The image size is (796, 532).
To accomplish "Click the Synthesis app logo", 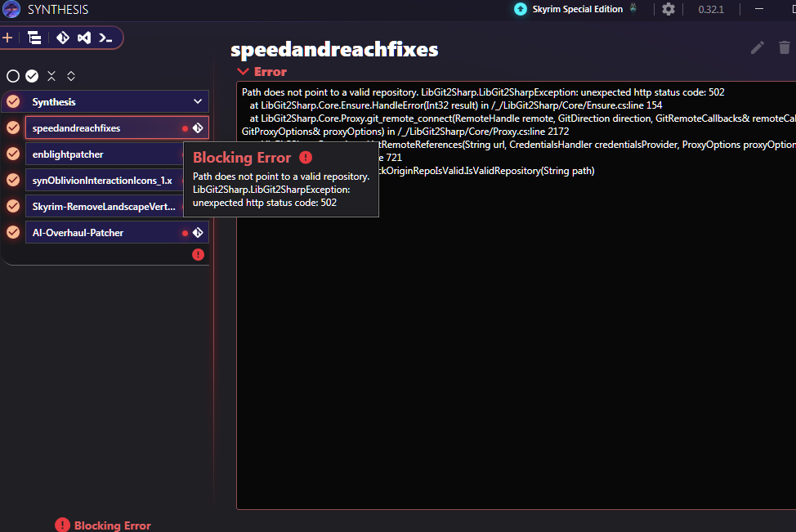I will 11,9.
